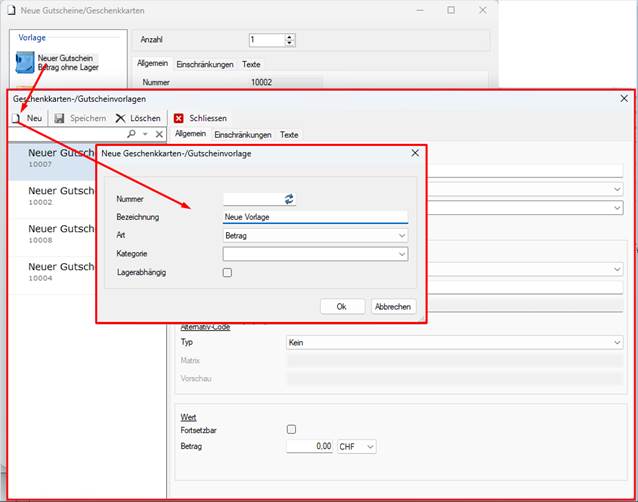Screen dimensions: 638x502
Task: Enable the Lagerabhängig checkbox
Action: 227,273
